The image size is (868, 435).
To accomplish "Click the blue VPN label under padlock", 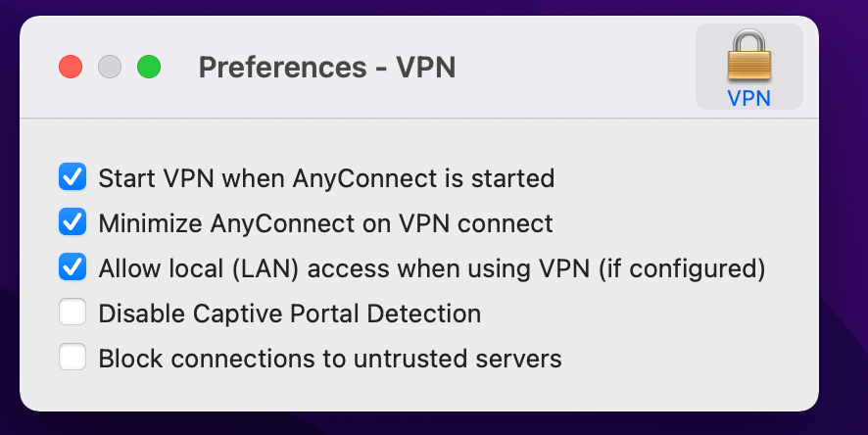I will pos(748,98).
